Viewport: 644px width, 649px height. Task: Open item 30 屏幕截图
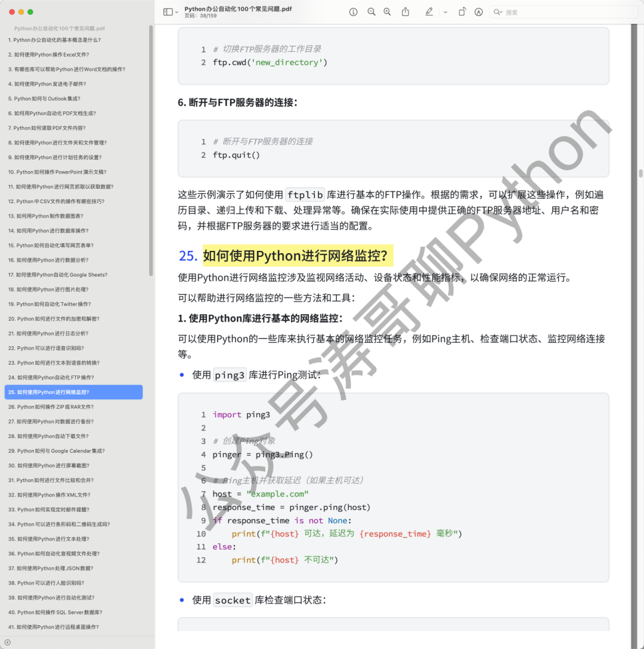pos(49,465)
